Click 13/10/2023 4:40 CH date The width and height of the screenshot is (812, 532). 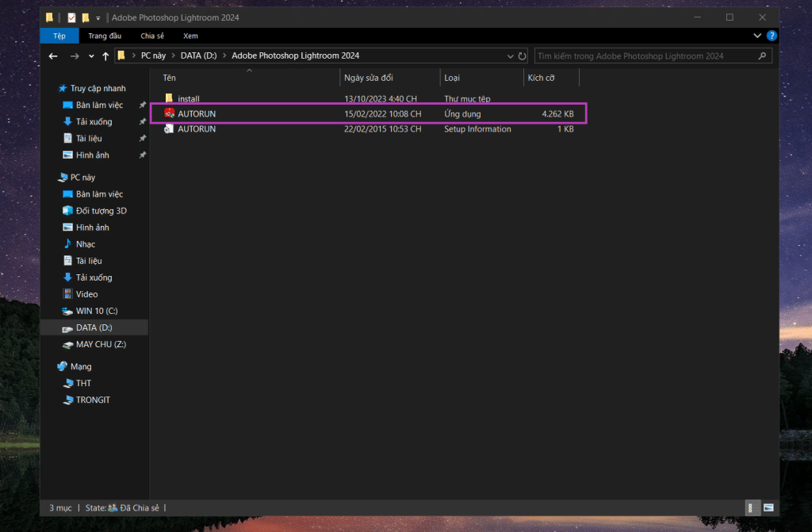tap(381, 98)
